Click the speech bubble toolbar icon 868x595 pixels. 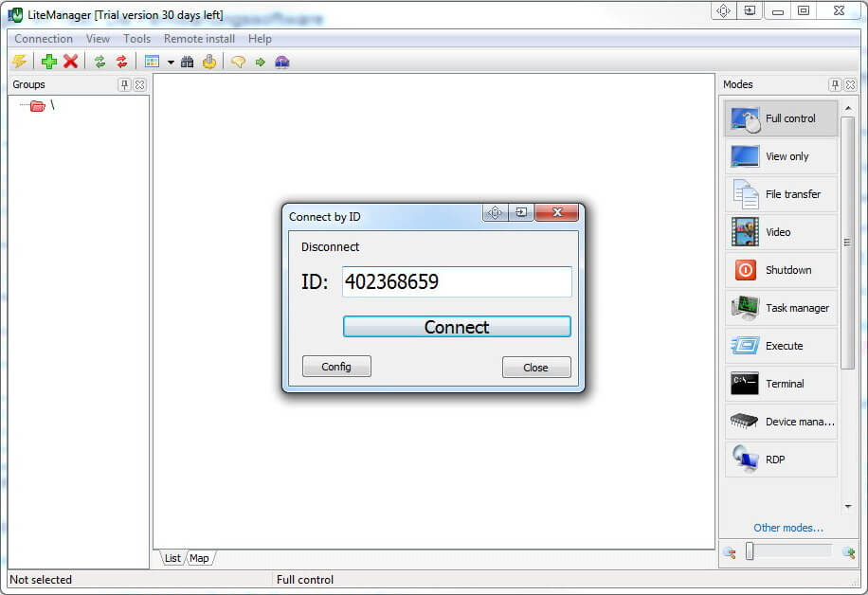[x=238, y=62]
